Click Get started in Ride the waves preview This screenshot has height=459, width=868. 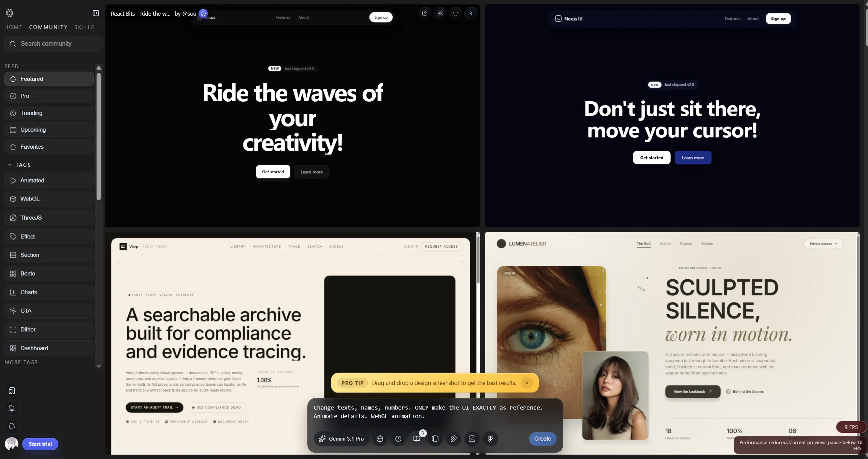click(273, 172)
